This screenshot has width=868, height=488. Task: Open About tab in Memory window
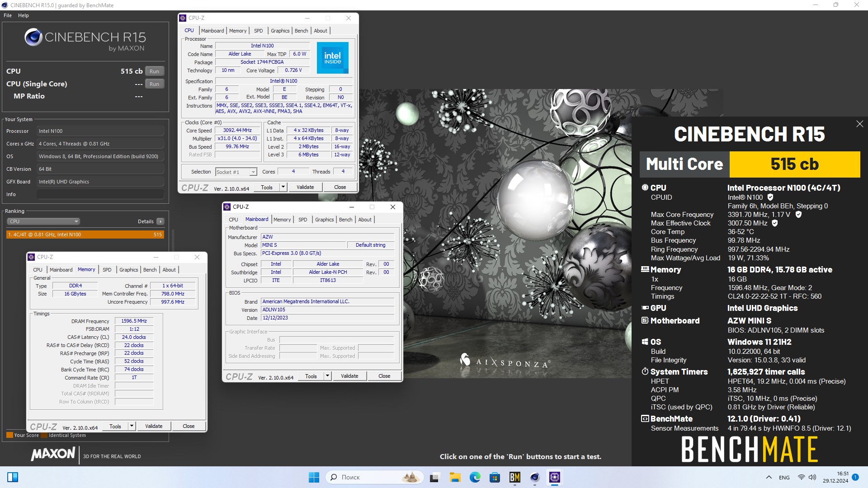coord(169,270)
